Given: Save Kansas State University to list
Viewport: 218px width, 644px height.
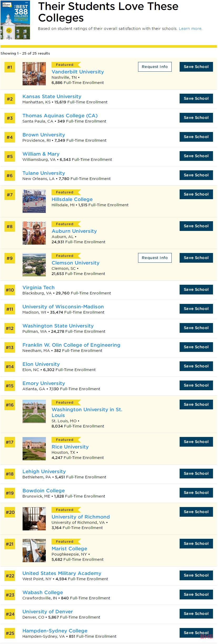Looking at the screenshot, I should coord(196,98).
